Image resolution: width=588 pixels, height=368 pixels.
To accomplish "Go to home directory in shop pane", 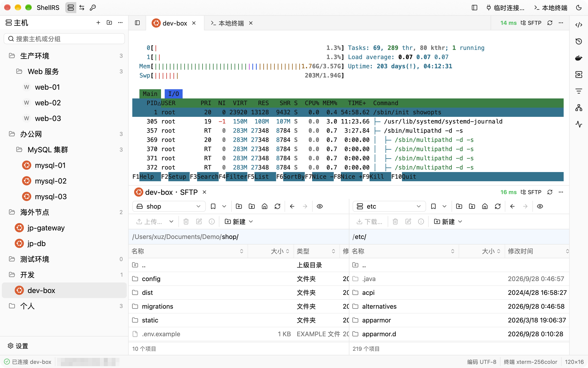I will [x=265, y=206].
